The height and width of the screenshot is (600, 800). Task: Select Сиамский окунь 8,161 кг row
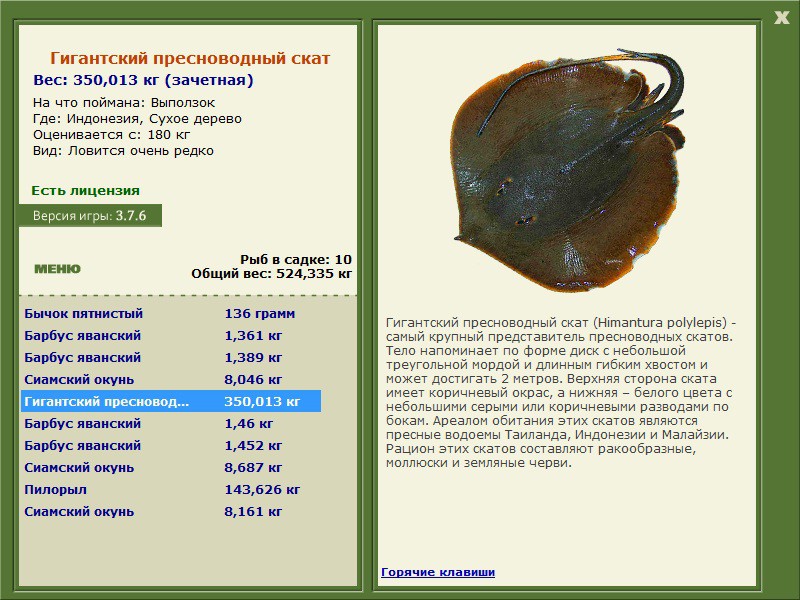point(171,511)
